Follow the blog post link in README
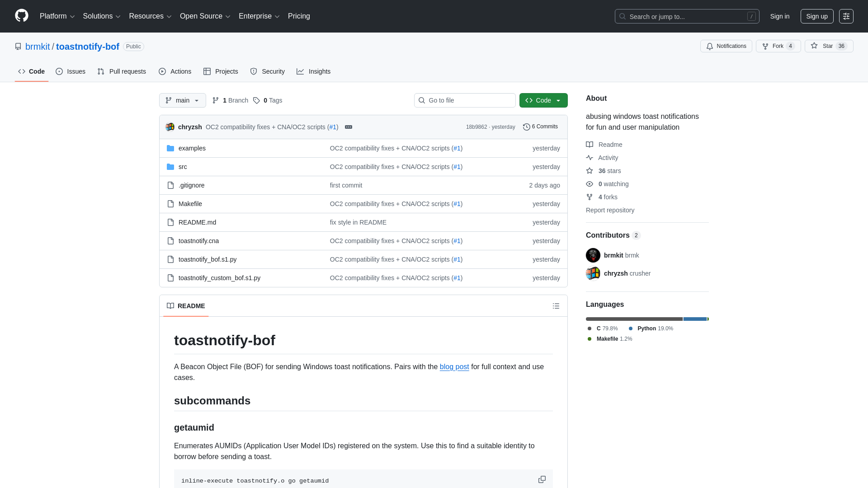Image resolution: width=868 pixels, height=488 pixels. [x=454, y=367]
